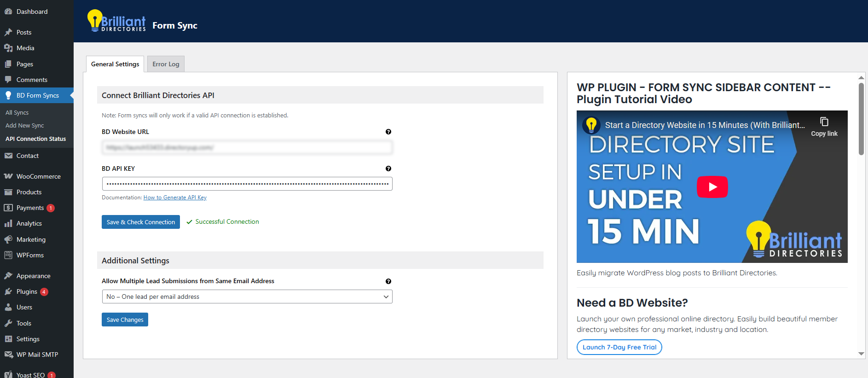This screenshot has width=868, height=378.
Task: Click the Payments dollar icon
Action: click(8, 208)
